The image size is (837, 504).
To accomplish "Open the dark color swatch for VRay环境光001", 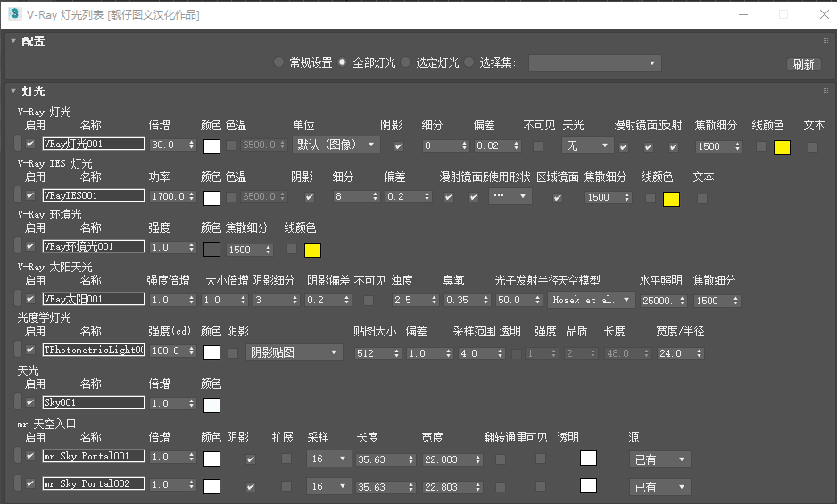I will click(211, 250).
